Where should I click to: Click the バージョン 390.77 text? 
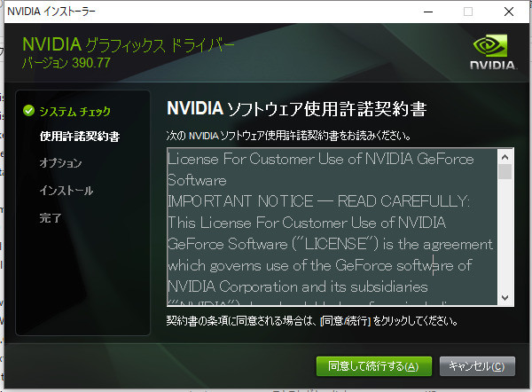(66, 63)
